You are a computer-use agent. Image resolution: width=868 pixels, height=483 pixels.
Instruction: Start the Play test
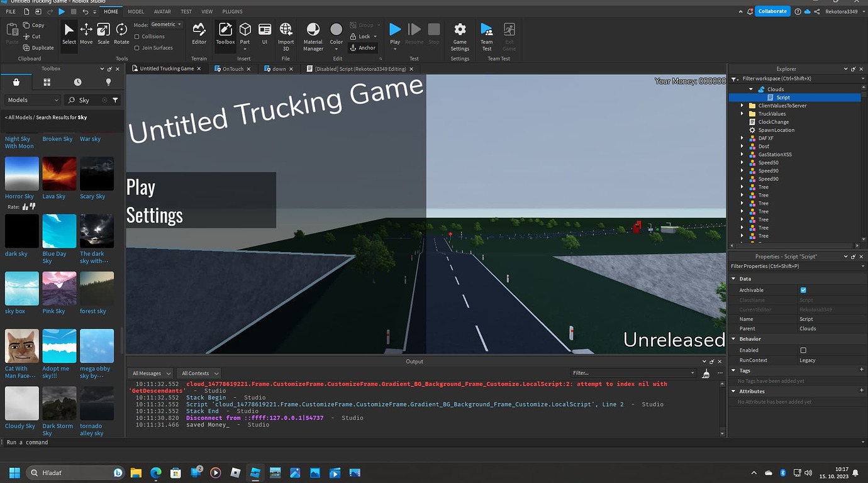(x=395, y=34)
